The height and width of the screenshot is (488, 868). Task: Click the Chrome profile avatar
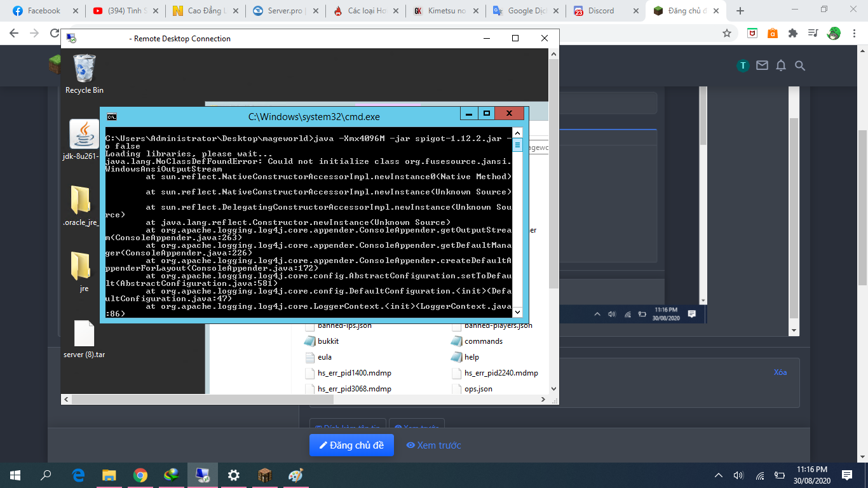point(834,33)
